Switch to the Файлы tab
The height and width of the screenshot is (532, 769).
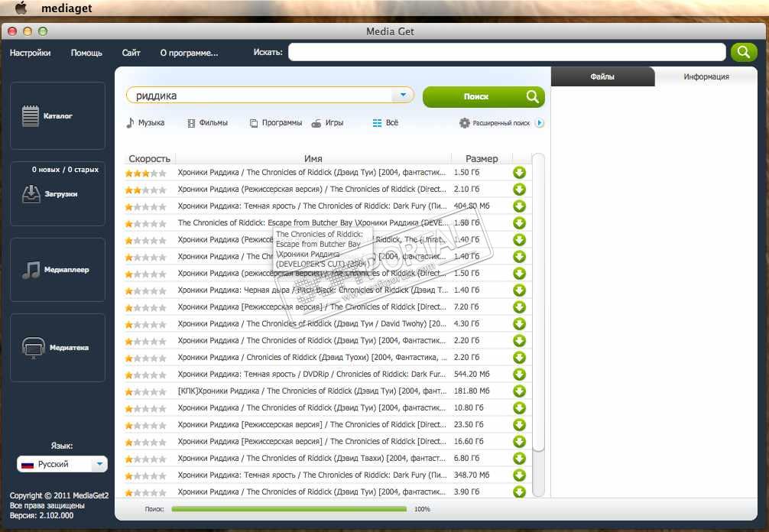pyautogui.click(x=603, y=76)
